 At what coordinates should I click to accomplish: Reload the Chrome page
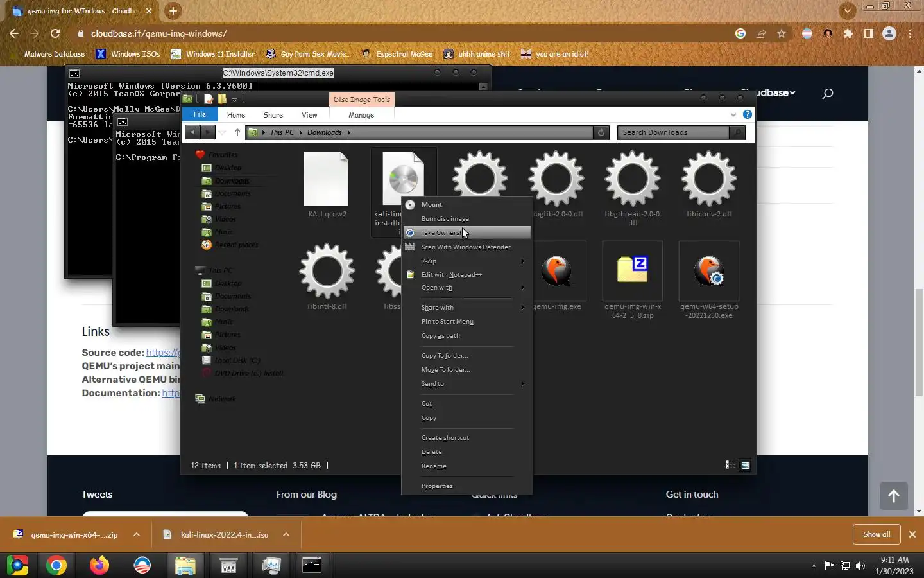[55, 33]
